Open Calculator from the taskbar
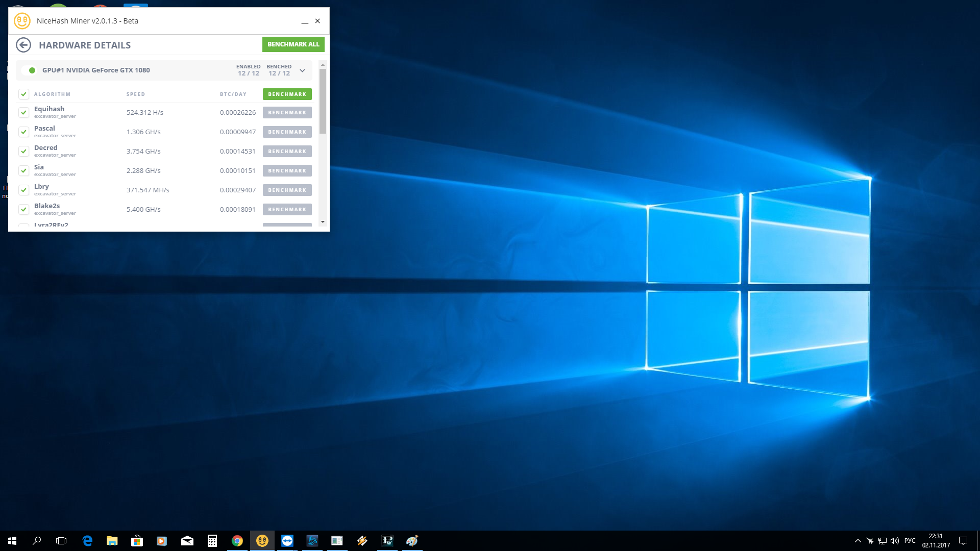980x551 pixels. pos(212,541)
